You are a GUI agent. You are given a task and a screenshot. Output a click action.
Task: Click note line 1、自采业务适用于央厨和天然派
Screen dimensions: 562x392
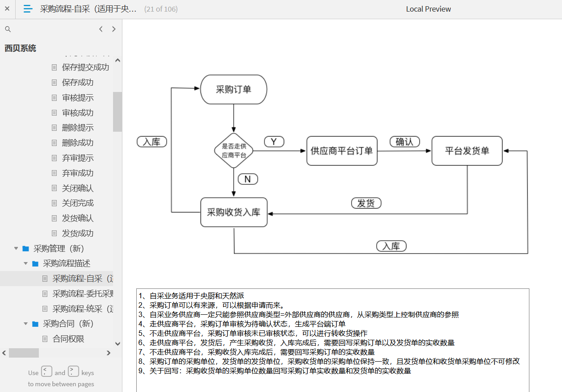(191, 296)
